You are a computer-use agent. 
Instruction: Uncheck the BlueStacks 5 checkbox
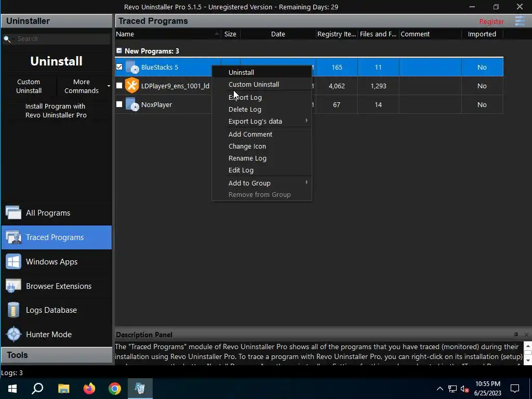[x=119, y=67]
